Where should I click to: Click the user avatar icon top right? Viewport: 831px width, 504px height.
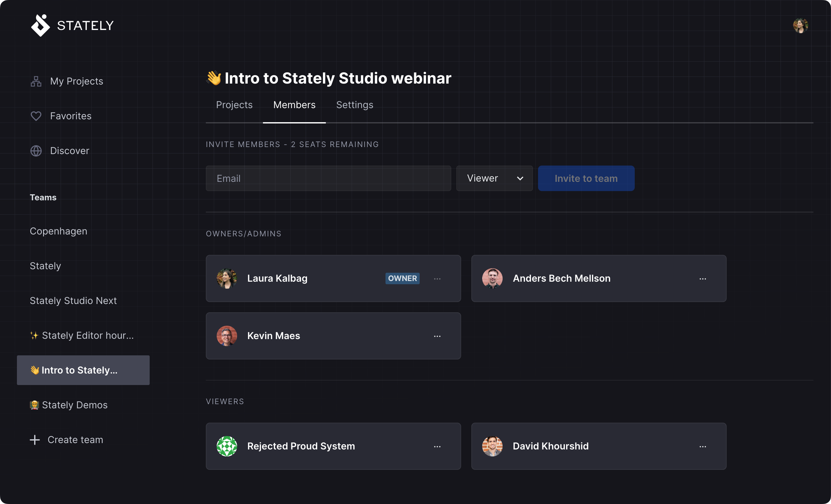pyautogui.click(x=801, y=25)
